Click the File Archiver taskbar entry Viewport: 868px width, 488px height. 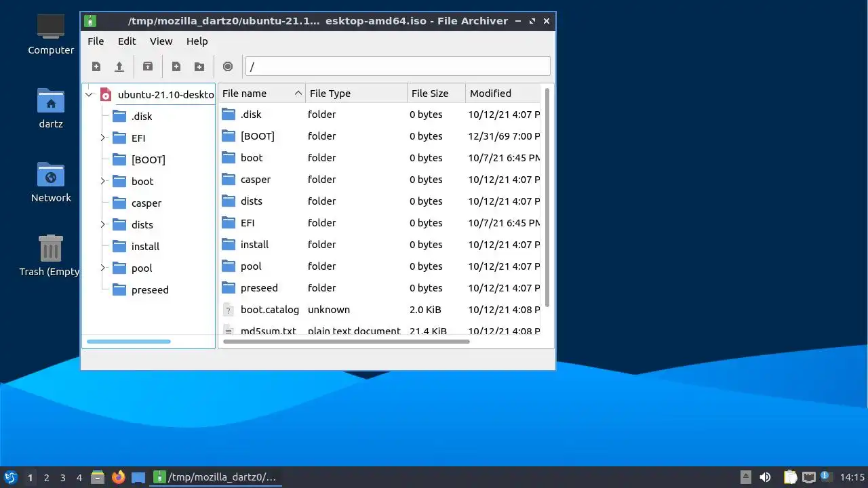216,477
